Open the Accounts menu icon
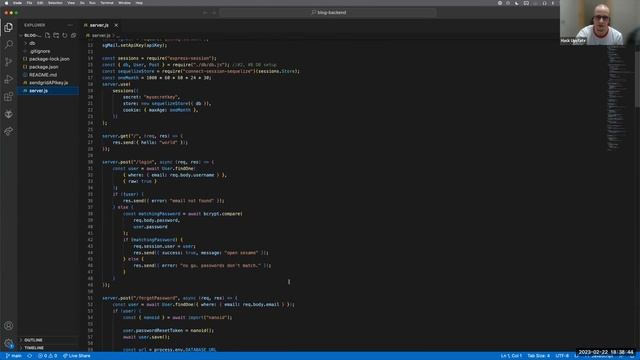The height and width of the screenshot is (360, 640). point(9,326)
